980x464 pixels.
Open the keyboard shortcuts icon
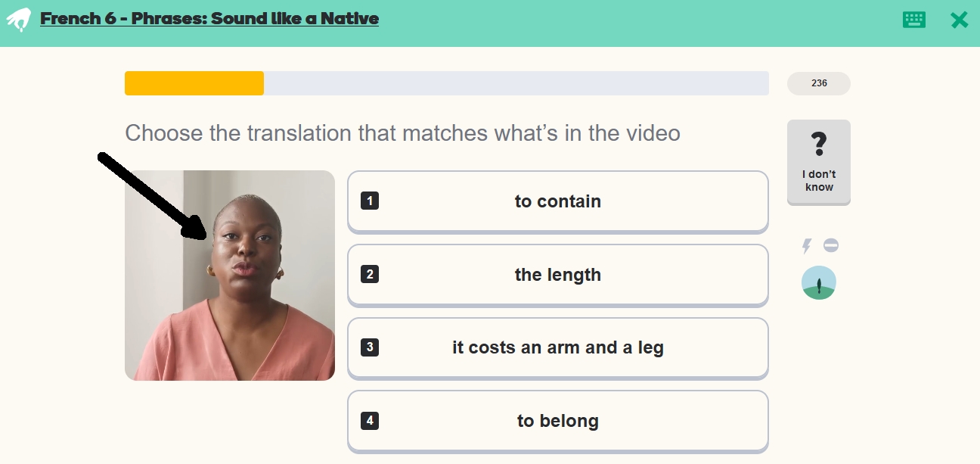[913, 20]
